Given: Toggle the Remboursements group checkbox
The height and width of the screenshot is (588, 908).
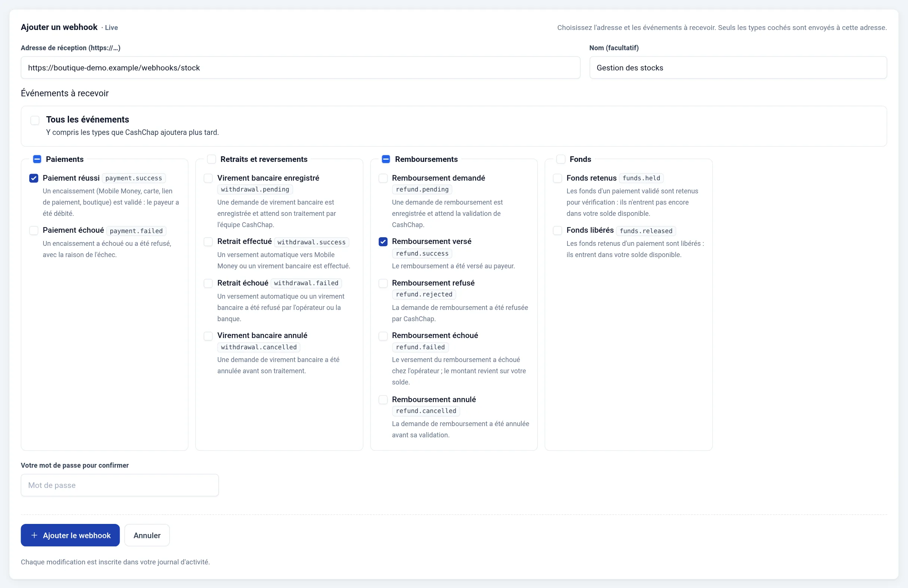Looking at the screenshot, I should [x=386, y=159].
